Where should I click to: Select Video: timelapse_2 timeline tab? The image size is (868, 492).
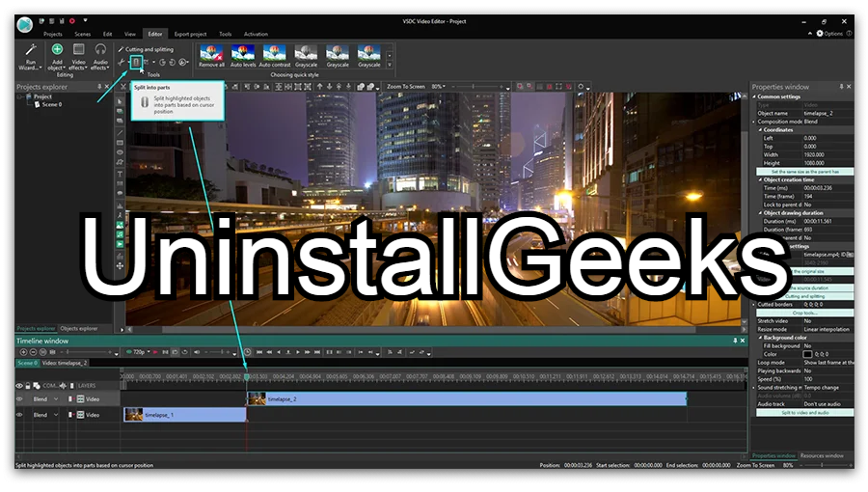pos(65,363)
